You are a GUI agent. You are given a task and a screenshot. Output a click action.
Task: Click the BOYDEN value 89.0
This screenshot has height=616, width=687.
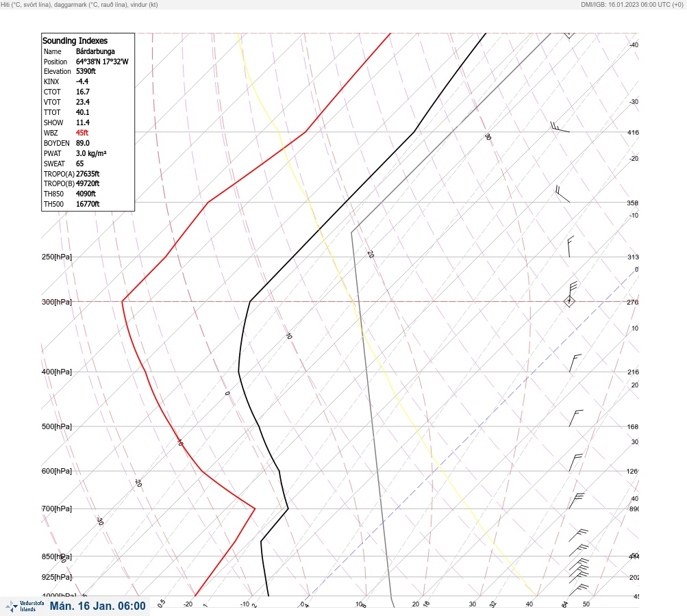(82, 143)
